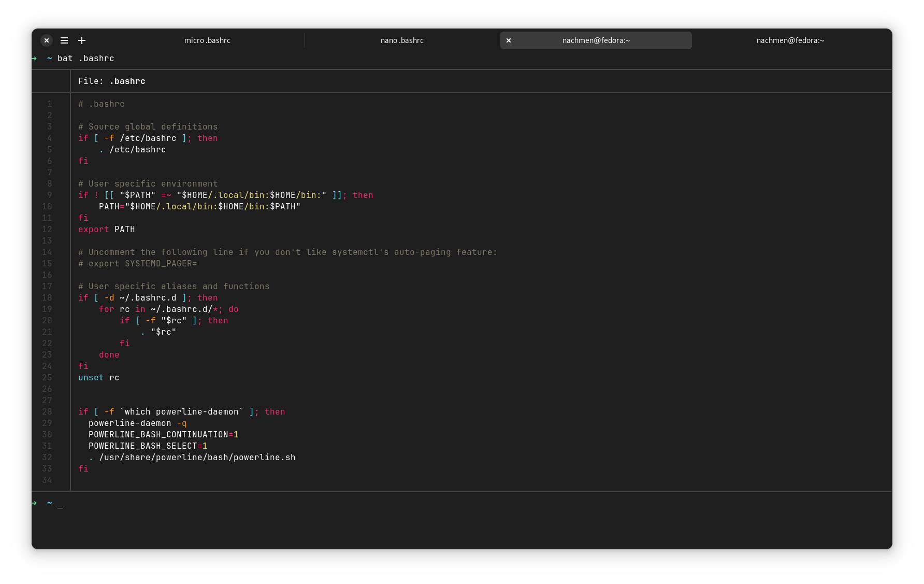The width and height of the screenshot is (924, 584).
Task: Open the rightmost nachmen@fedora:~ tab
Action: (x=790, y=40)
